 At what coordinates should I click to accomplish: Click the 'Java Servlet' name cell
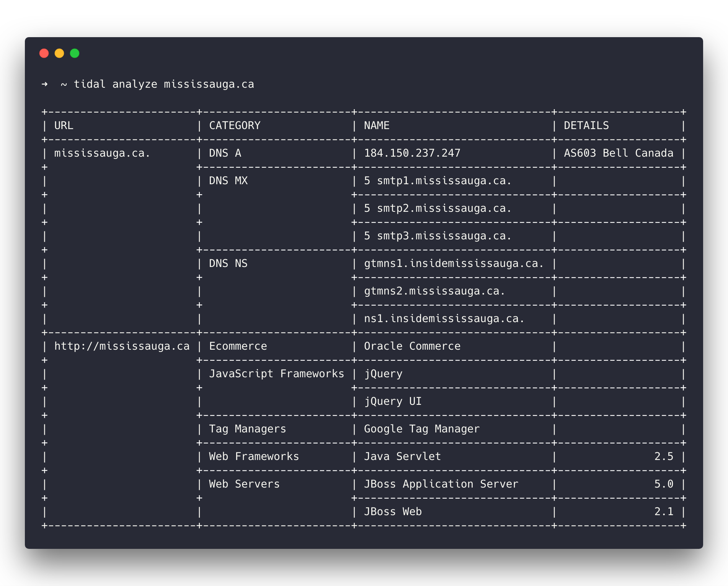click(x=402, y=457)
